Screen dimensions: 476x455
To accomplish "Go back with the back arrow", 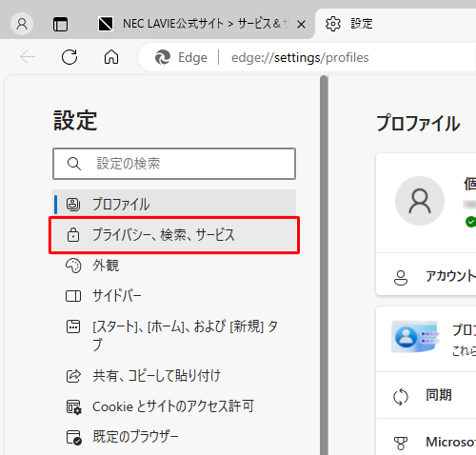I will 28,57.
